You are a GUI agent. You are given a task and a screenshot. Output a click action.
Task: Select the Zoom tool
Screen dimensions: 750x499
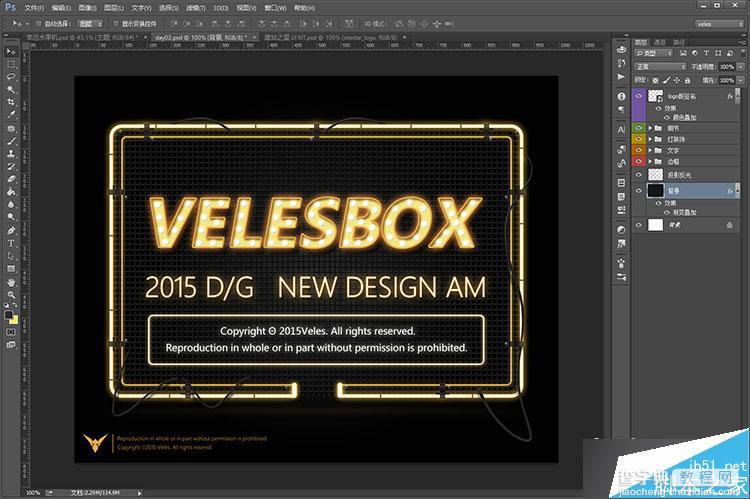pos(11,295)
